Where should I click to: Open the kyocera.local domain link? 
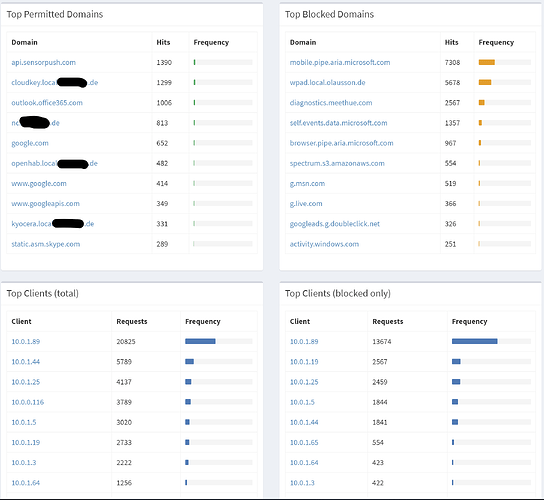pyautogui.click(x=53, y=224)
